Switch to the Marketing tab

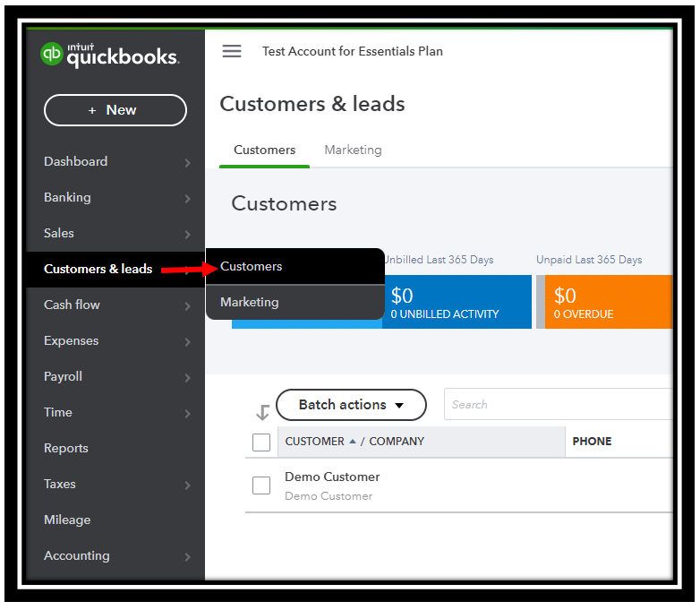[x=353, y=150]
